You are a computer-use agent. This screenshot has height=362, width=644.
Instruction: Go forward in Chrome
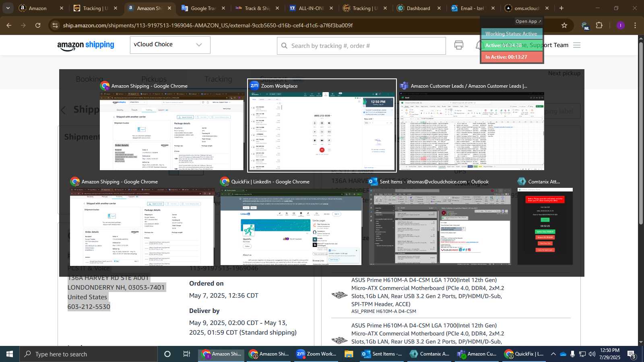click(x=23, y=25)
